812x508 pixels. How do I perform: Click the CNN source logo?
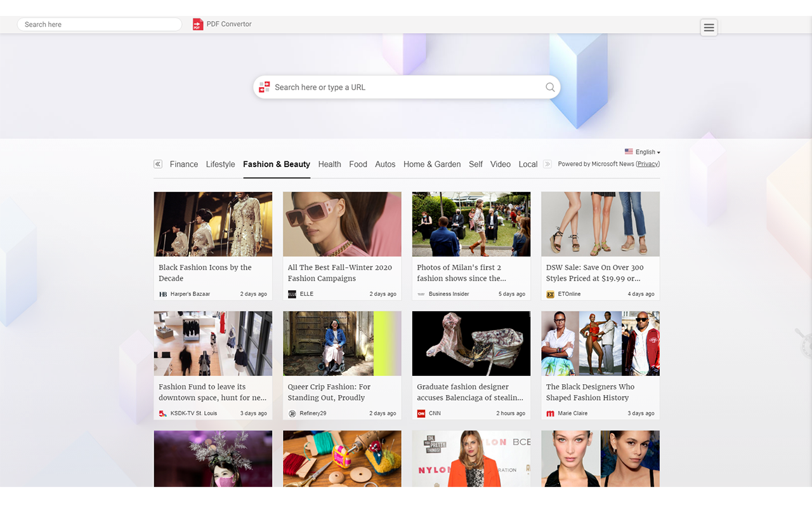[x=421, y=413]
